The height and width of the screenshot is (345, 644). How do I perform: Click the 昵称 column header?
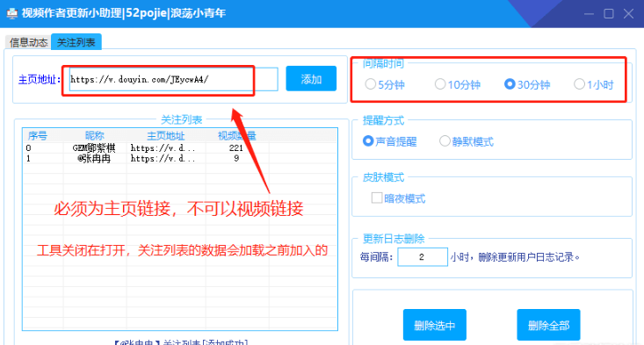pyautogui.click(x=95, y=136)
